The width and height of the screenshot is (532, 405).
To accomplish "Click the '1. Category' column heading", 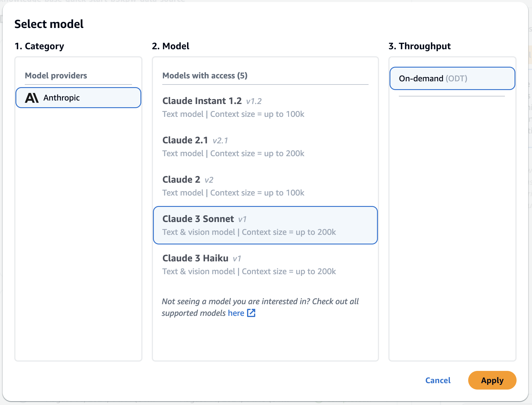I will tap(39, 46).
